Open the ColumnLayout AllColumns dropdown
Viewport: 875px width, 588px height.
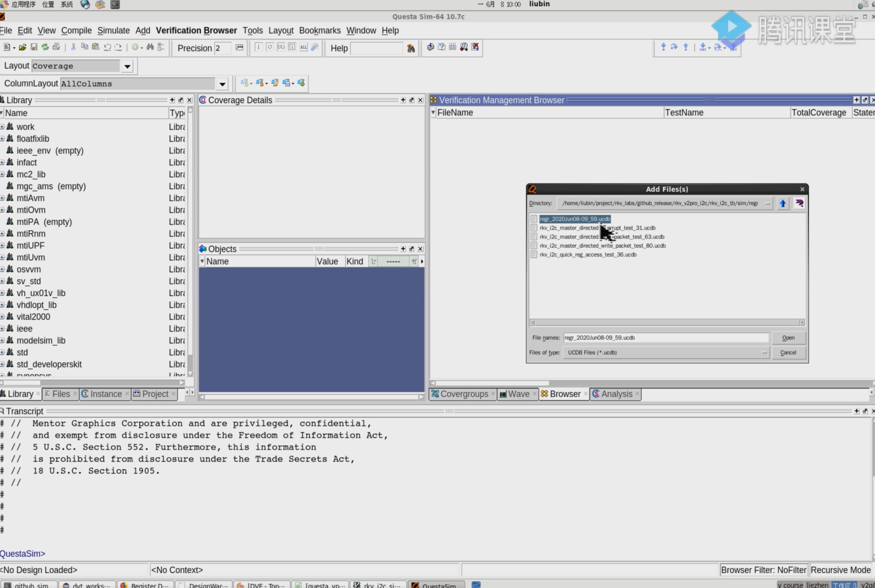click(x=222, y=84)
